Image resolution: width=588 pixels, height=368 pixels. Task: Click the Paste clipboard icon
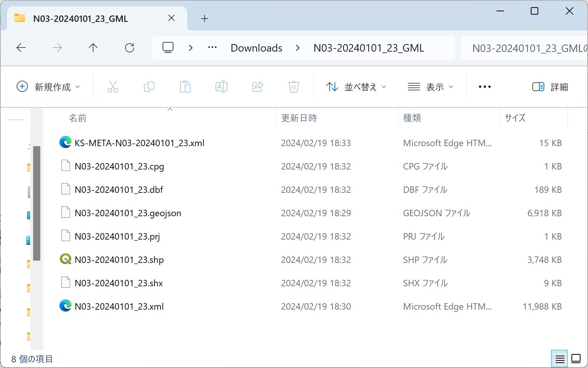[185, 87]
